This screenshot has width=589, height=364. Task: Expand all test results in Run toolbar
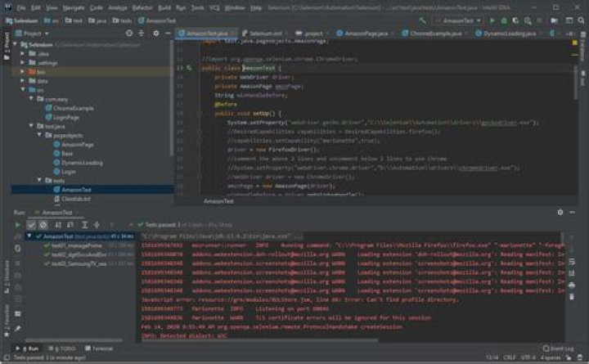coord(85,225)
